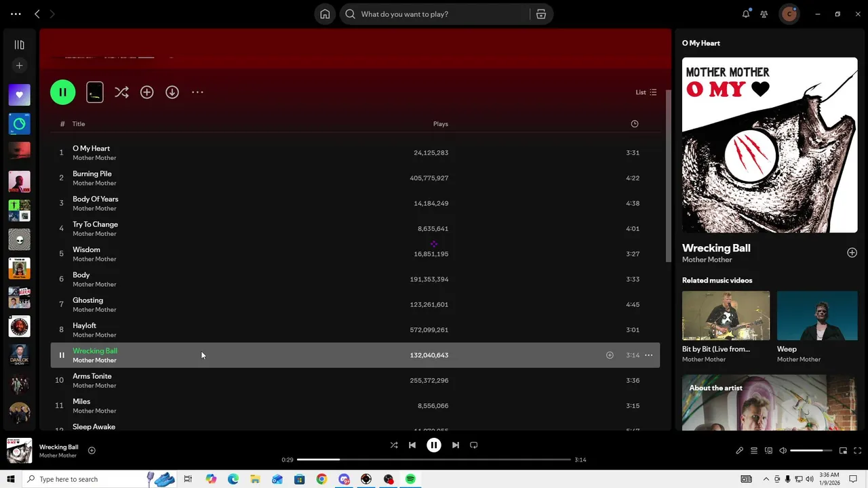Open more options for Wrecking Ball row

(648, 355)
